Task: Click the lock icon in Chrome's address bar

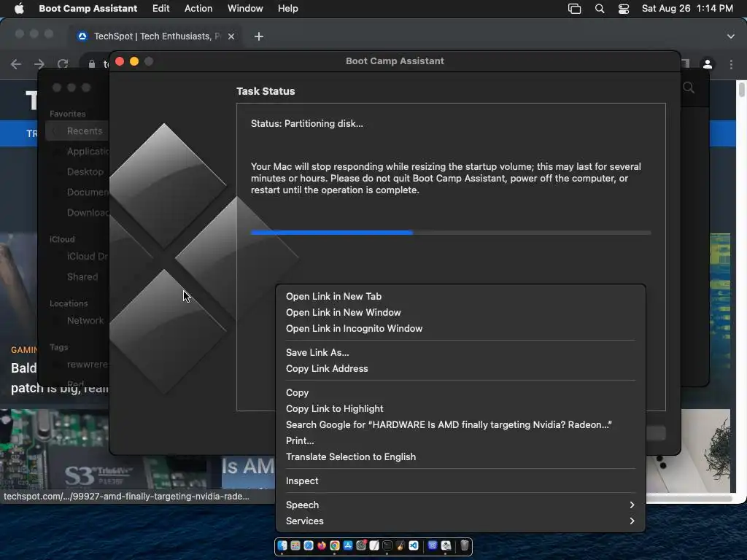Action: (x=91, y=64)
